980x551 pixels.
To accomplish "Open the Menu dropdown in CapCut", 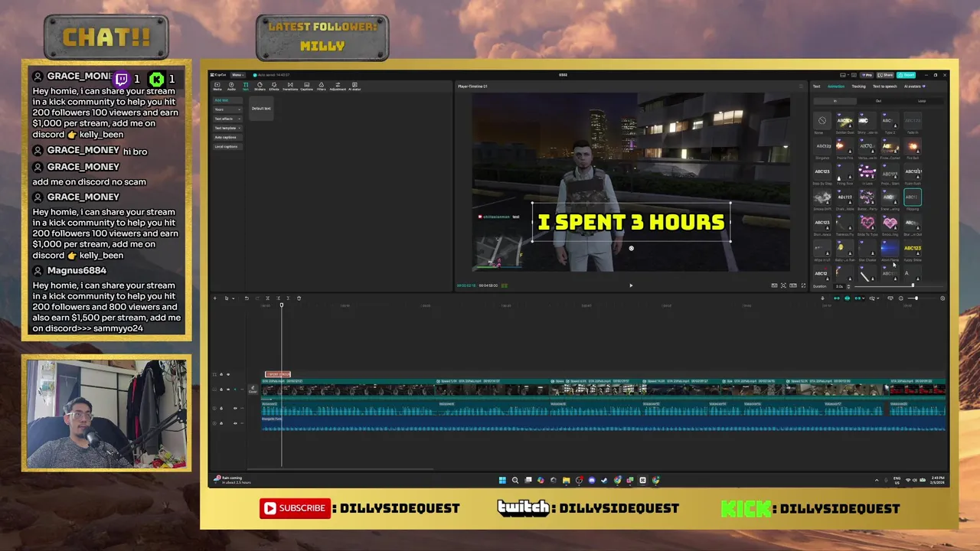I will tap(237, 75).
